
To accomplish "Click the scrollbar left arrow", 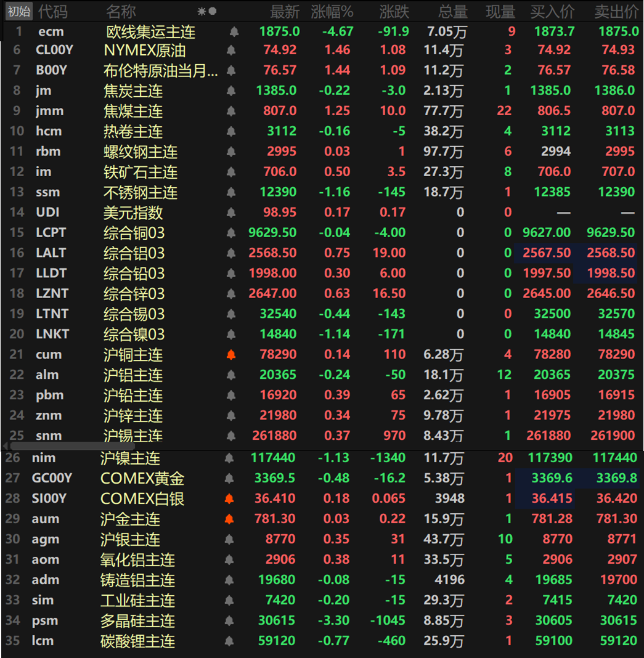I will tap(6, 445).
